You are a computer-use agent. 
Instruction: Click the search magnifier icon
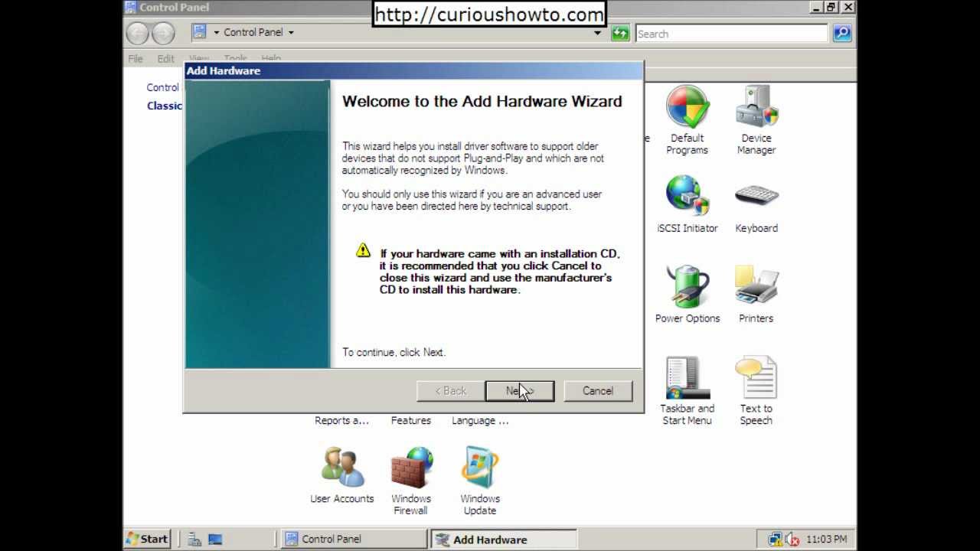pyautogui.click(x=842, y=33)
